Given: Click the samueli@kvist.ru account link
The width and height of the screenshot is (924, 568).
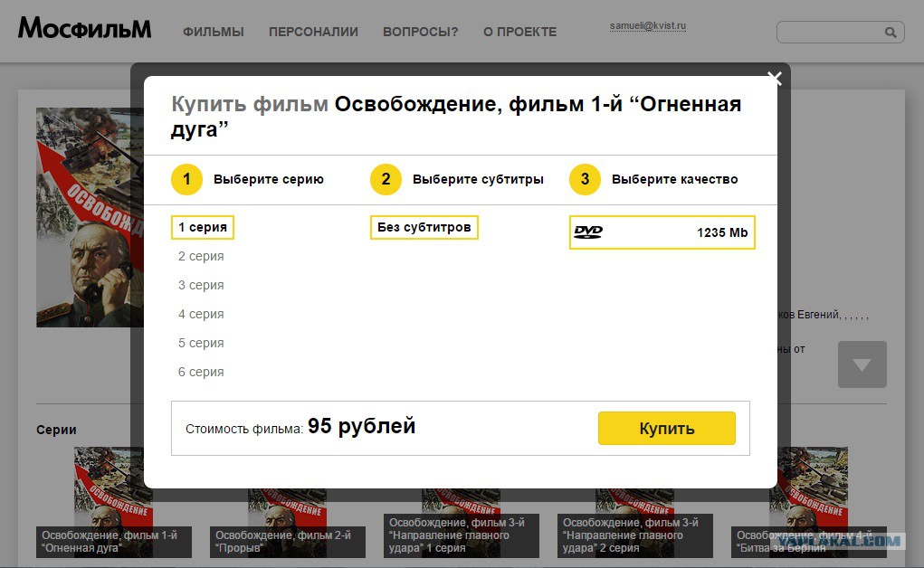Looking at the screenshot, I should 648,27.
